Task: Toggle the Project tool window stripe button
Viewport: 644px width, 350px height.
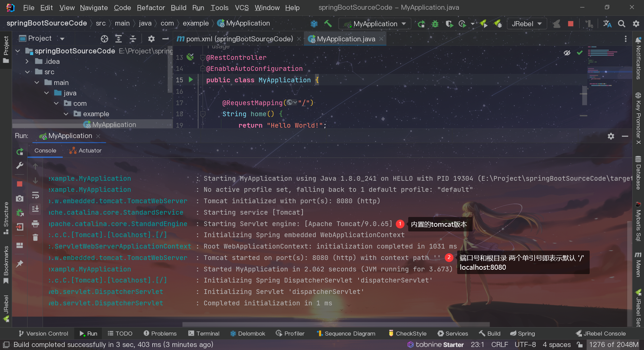Action: point(6,50)
